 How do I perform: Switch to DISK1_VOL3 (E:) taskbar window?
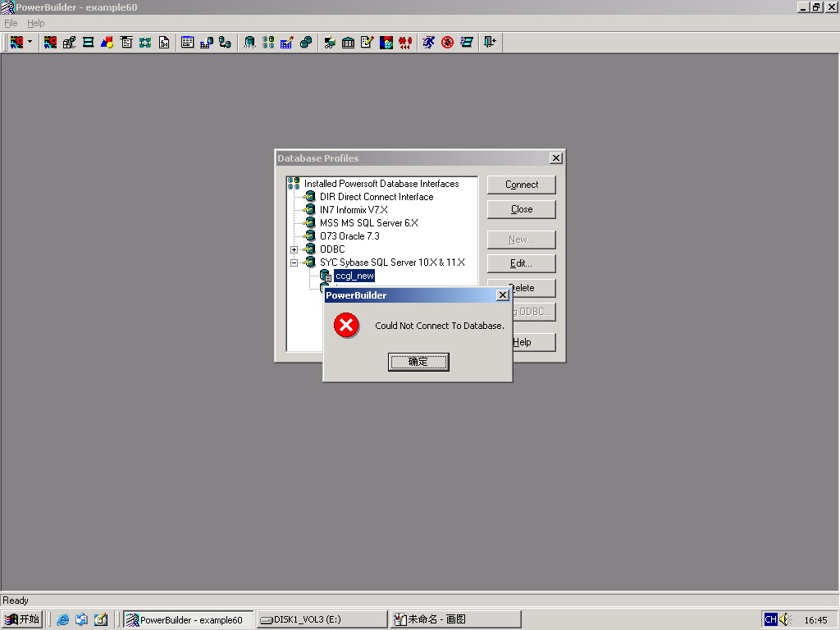click(x=322, y=620)
